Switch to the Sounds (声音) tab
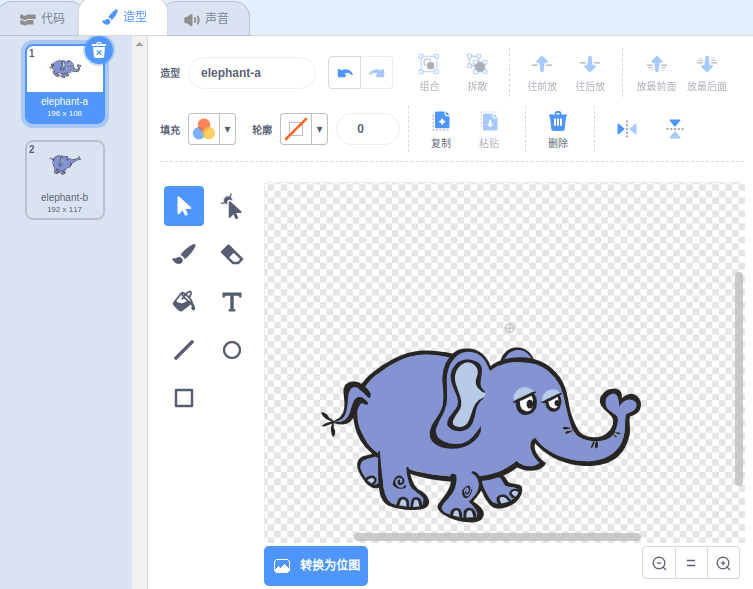Image resolution: width=753 pixels, height=589 pixels. click(x=206, y=19)
